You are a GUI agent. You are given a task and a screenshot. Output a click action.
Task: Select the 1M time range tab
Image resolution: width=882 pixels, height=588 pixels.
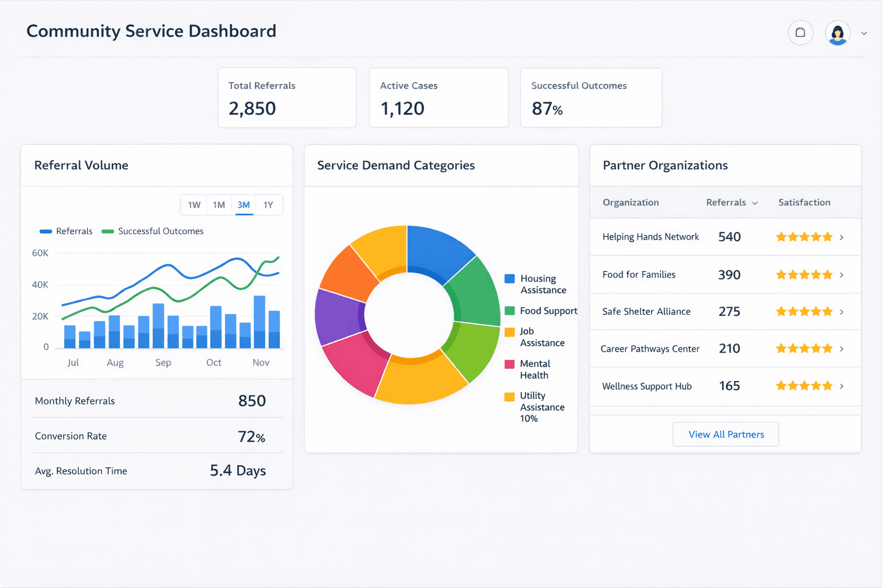coord(219,204)
